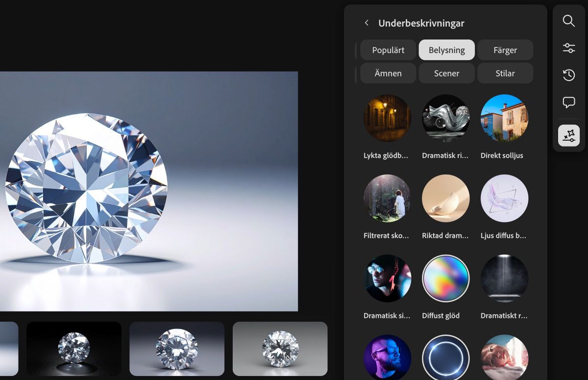588x380 pixels.
Task: Select the diamond on black background thumbnail
Action: point(74,349)
